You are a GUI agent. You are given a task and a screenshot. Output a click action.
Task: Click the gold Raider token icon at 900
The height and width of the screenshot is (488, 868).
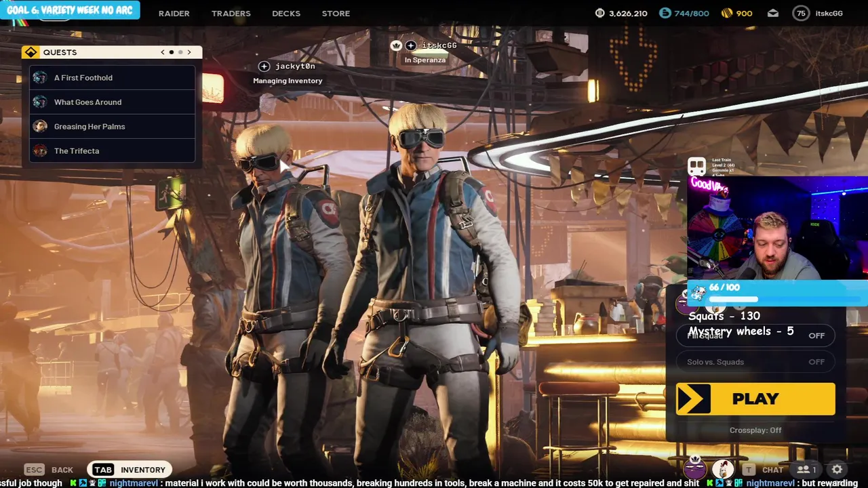coord(726,14)
